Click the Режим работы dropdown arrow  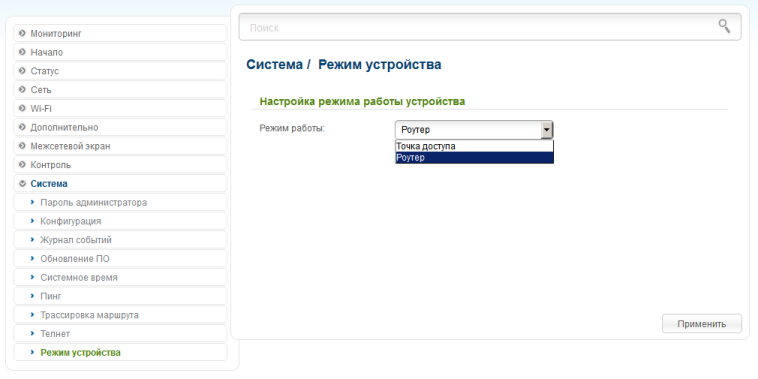point(547,130)
